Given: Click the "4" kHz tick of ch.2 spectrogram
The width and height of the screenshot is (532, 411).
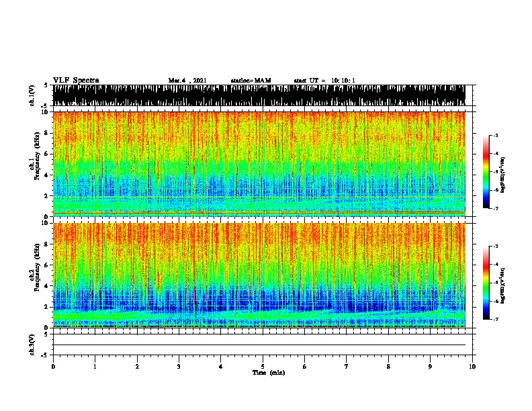Looking at the screenshot, I should coord(47,286).
